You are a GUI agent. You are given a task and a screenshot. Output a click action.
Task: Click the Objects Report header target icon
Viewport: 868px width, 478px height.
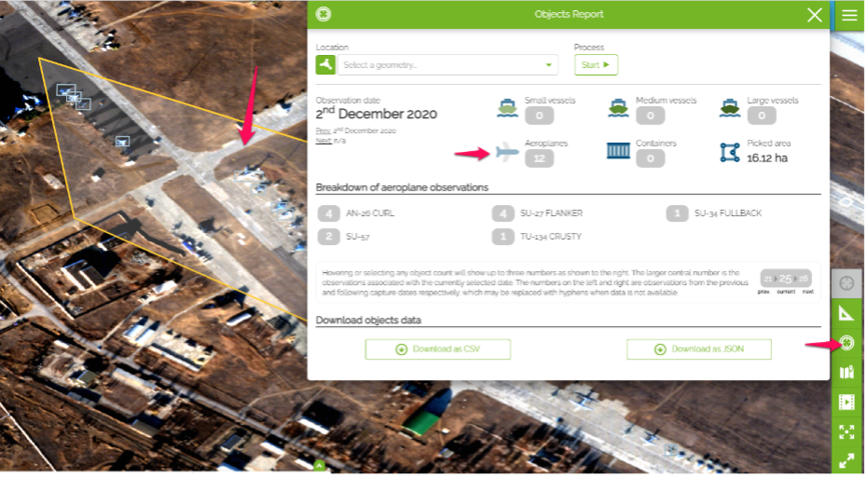[325, 14]
